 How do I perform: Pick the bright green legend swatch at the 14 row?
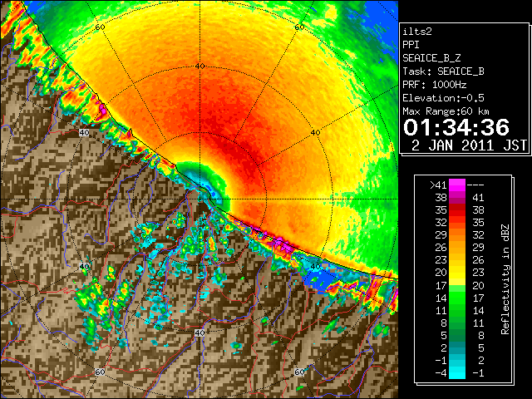pos(457,298)
